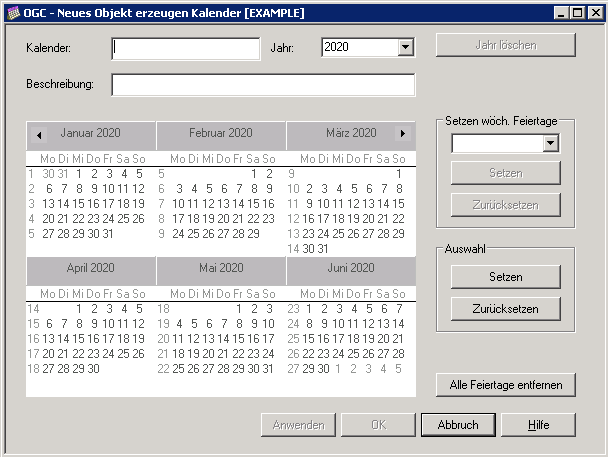
Task: Click 'Di' weekday header in Juni 2020
Action: [x=323, y=294]
